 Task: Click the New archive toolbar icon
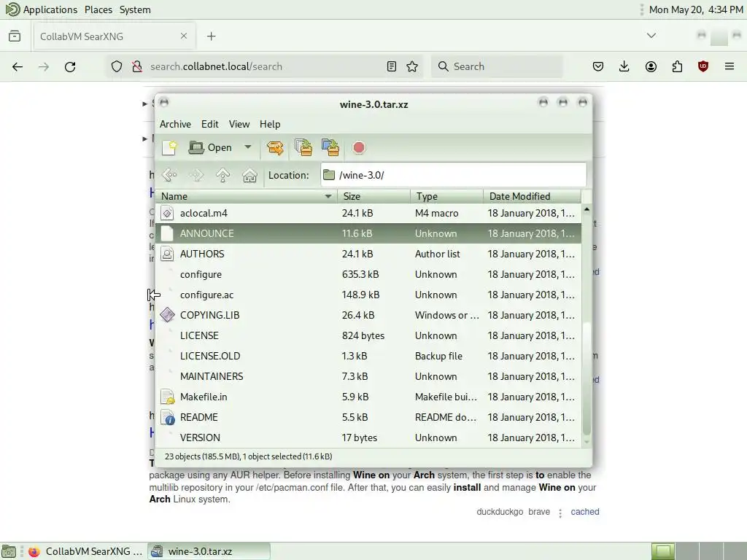coord(169,147)
